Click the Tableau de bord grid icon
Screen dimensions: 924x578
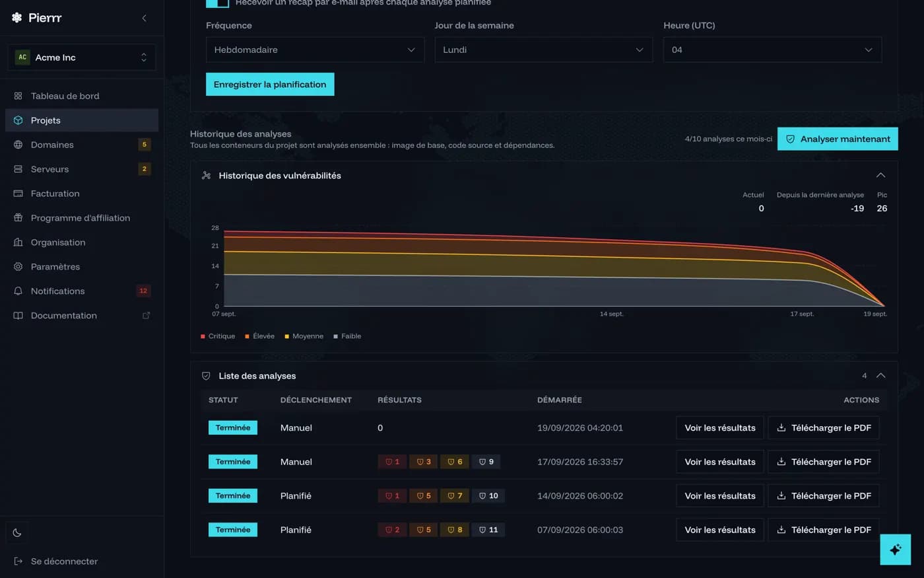pos(18,96)
